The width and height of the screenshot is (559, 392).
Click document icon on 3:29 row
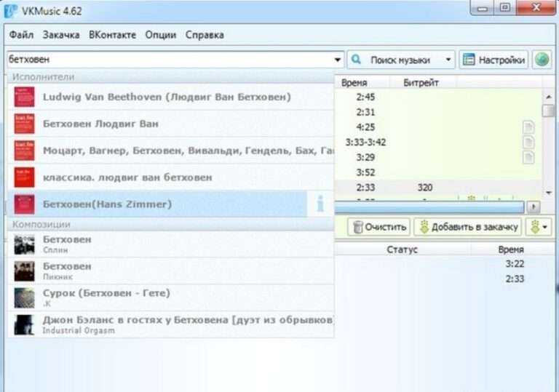(x=528, y=158)
